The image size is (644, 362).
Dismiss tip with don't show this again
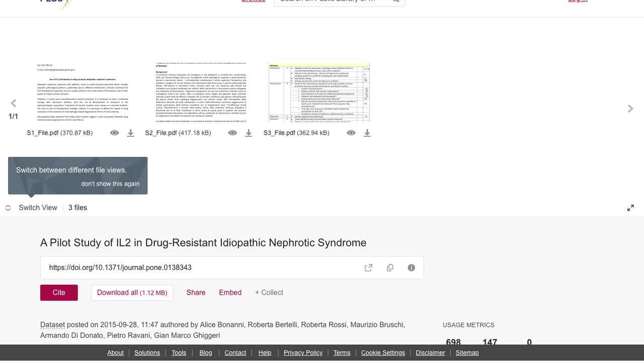click(110, 184)
